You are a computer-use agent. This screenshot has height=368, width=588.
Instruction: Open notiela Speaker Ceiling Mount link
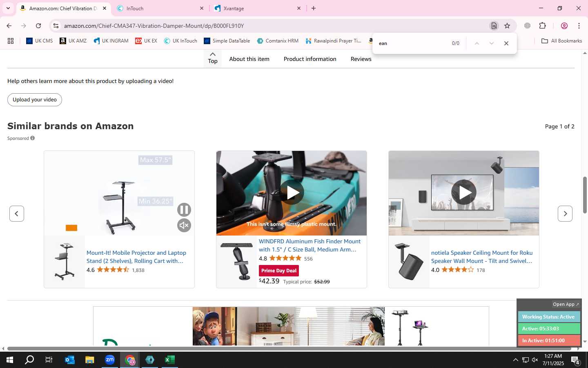point(482,257)
